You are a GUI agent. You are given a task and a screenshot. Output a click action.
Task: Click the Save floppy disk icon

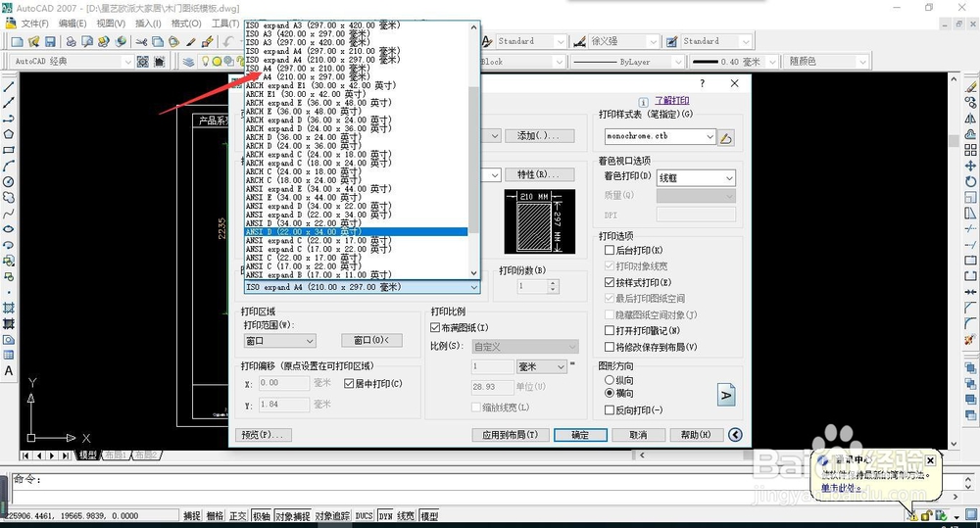click(50, 41)
